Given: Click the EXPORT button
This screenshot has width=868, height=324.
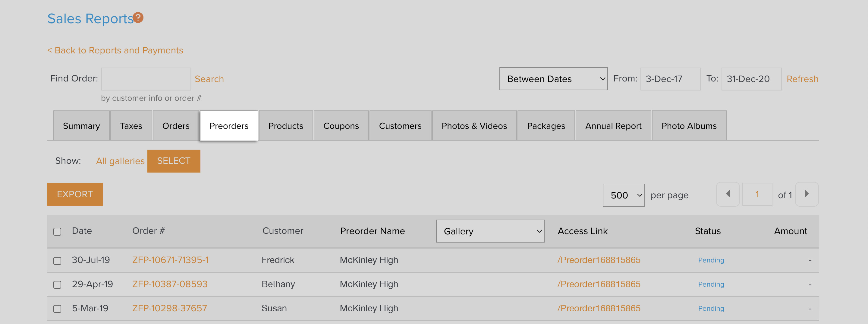Looking at the screenshot, I should tap(75, 194).
